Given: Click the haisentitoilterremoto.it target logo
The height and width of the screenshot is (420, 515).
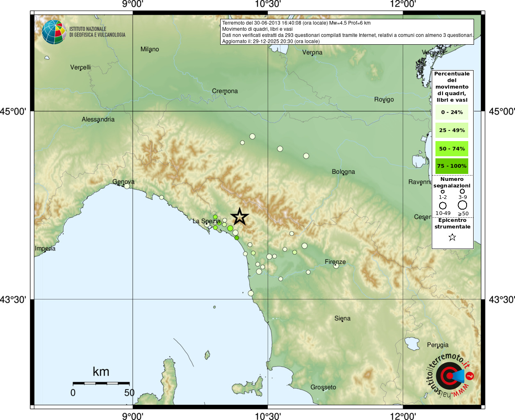Looking at the screenshot, I should tap(450, 375).
